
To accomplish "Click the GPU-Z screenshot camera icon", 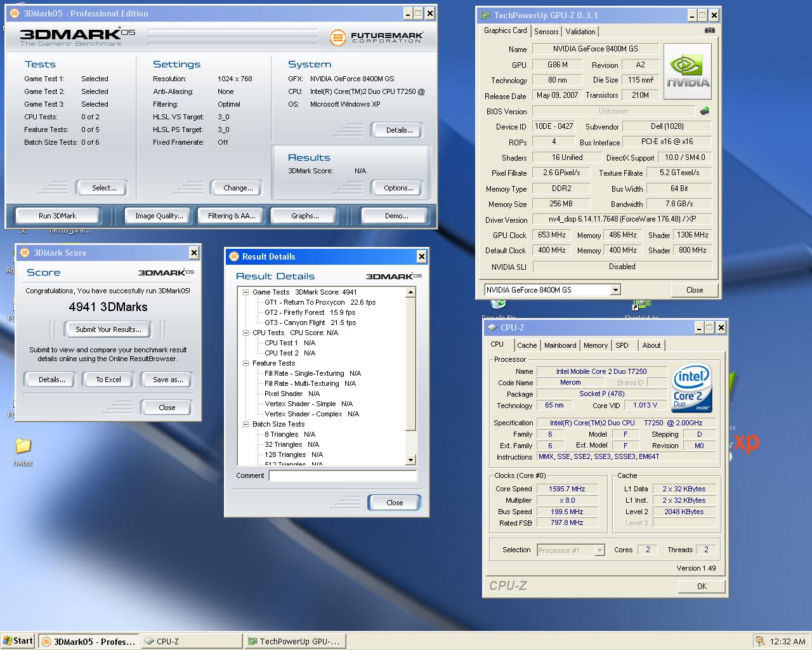I will 709,30.
